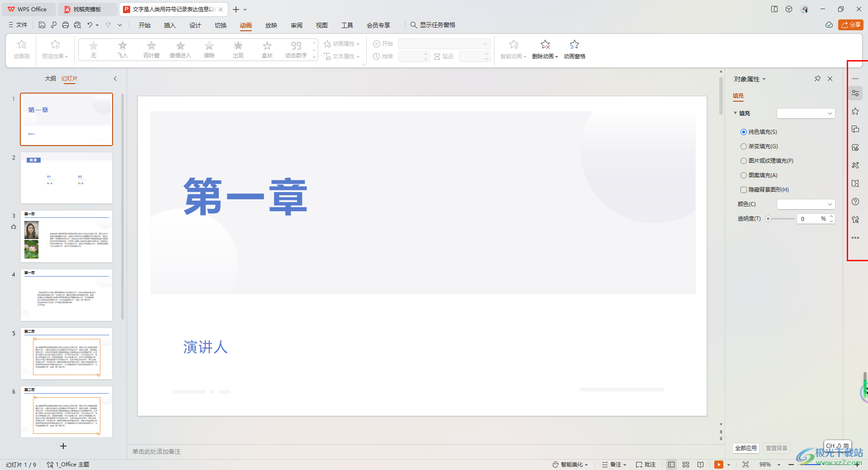Click 批注 comments button in status bar
This screenshot has height=470, width=868.
tap(646, 465)
